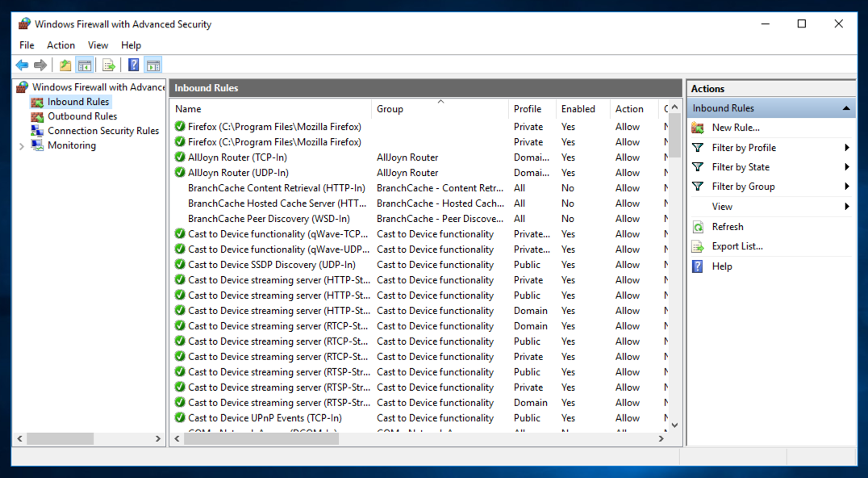Select Outbound Rules in the tree
This screenshot has height=478, width=868.
click(82, 116)
